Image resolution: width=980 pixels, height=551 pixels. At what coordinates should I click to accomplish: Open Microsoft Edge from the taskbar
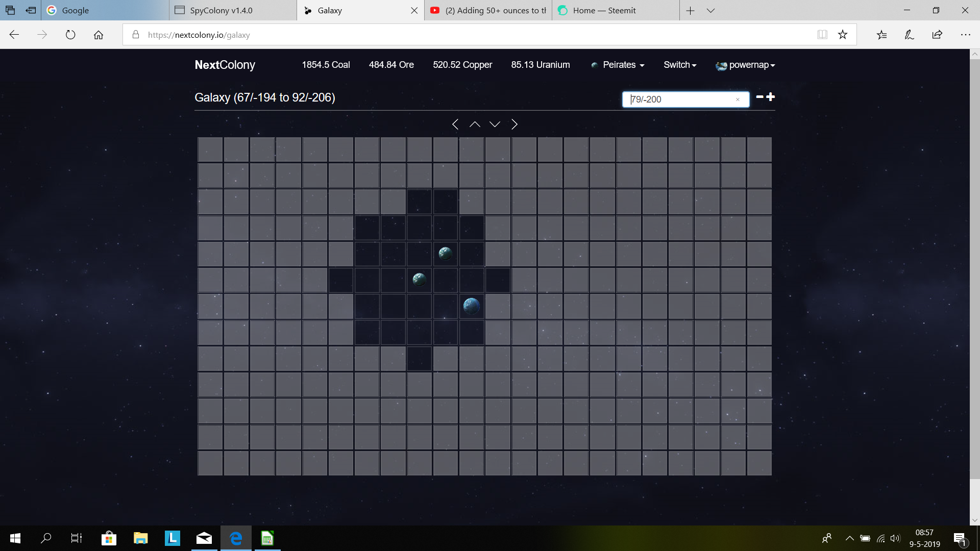pyautogui.click(x=235, y=538)
